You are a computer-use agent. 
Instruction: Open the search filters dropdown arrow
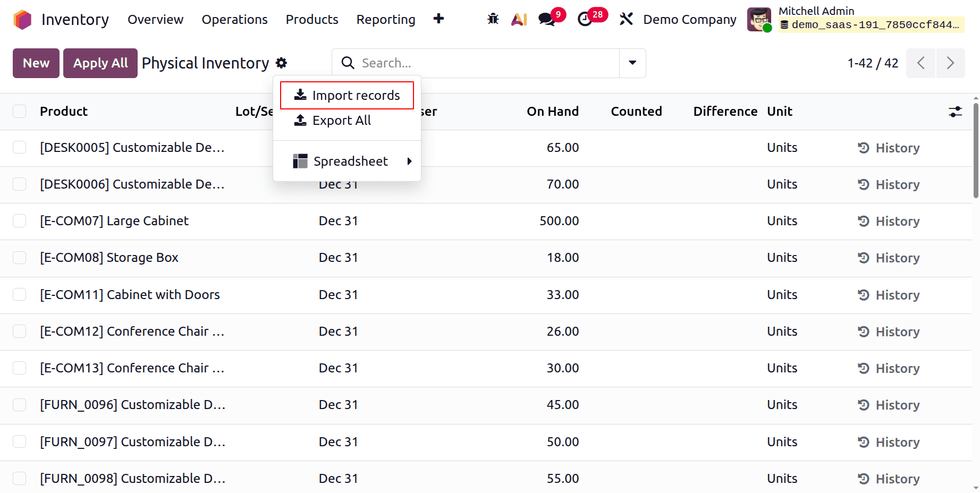pos(632,63)
